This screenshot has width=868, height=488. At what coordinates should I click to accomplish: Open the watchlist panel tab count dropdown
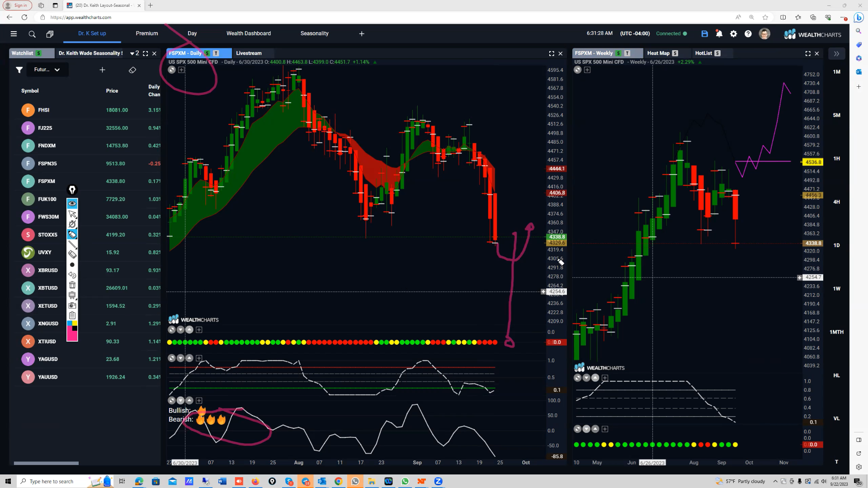[x=134, y=53]
